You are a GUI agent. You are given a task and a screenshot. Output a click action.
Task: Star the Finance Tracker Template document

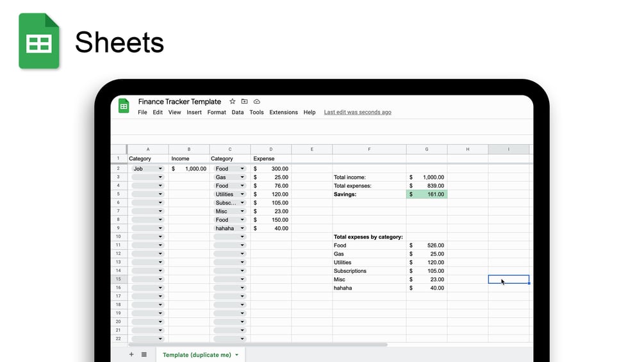pyautogui.click(x=233, y=101)
